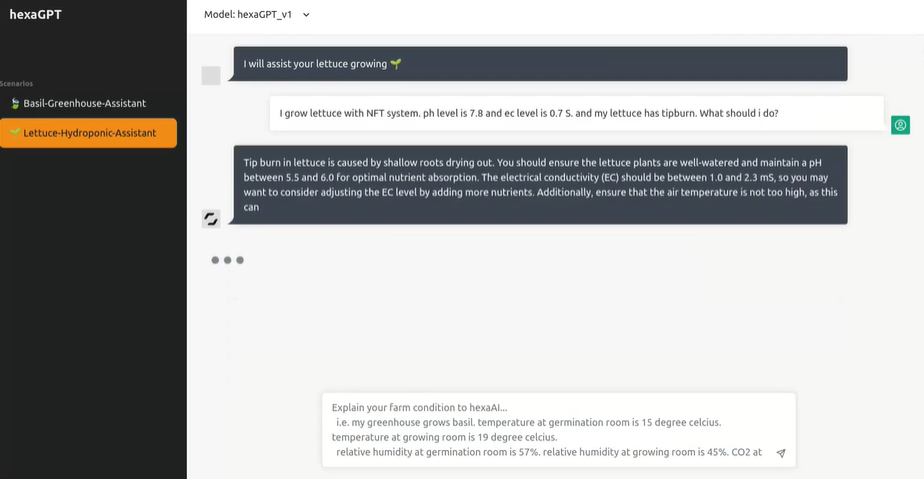The image size is (924, 479).
Task: Focus the "Explain your farm condition" input box
Action: click(x=547, y=429)
